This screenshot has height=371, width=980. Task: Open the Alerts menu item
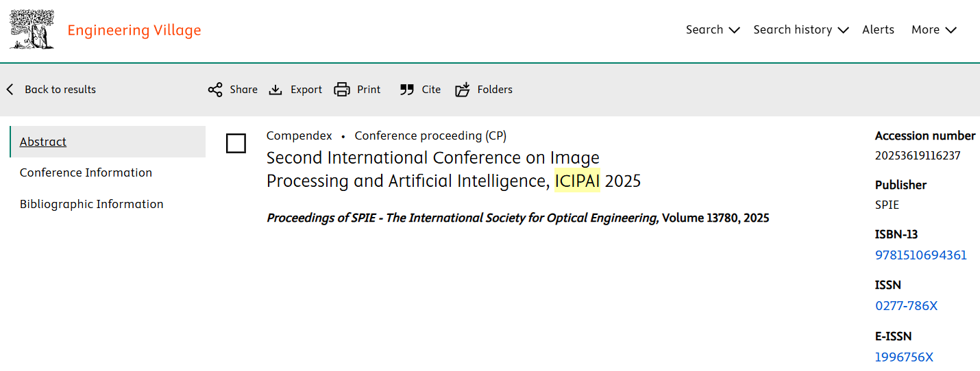878,30
